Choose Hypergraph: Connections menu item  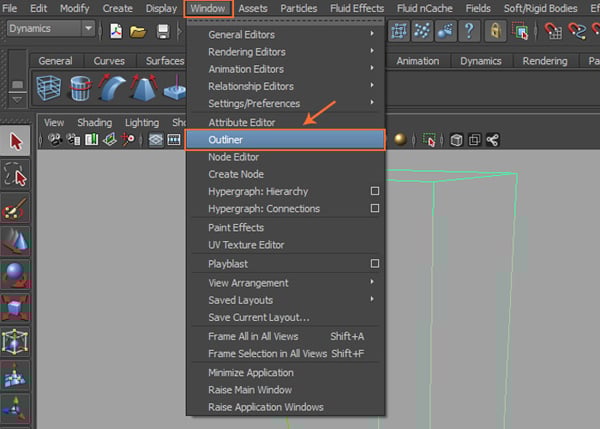tap(264, 209)
